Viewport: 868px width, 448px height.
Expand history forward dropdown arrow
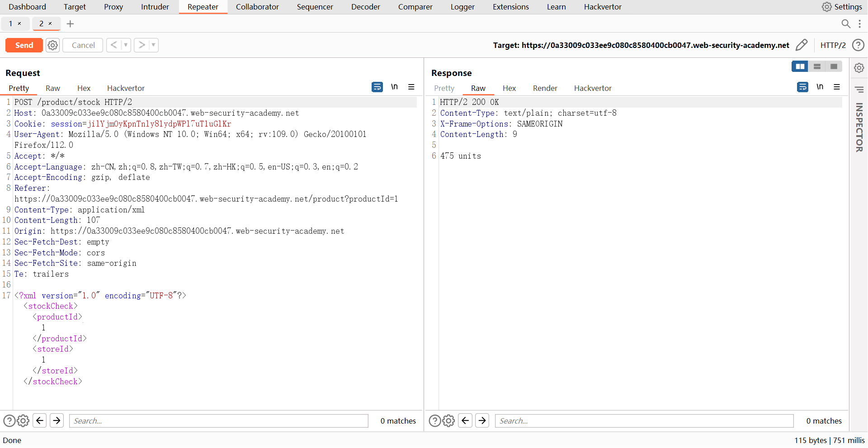point(153,45)
